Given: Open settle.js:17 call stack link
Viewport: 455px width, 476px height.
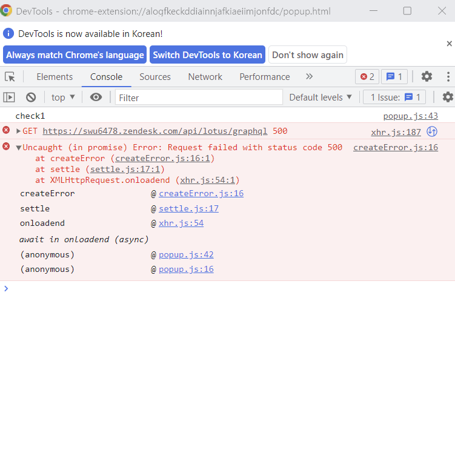Looking at the screenshot, I should click(188, 208).
